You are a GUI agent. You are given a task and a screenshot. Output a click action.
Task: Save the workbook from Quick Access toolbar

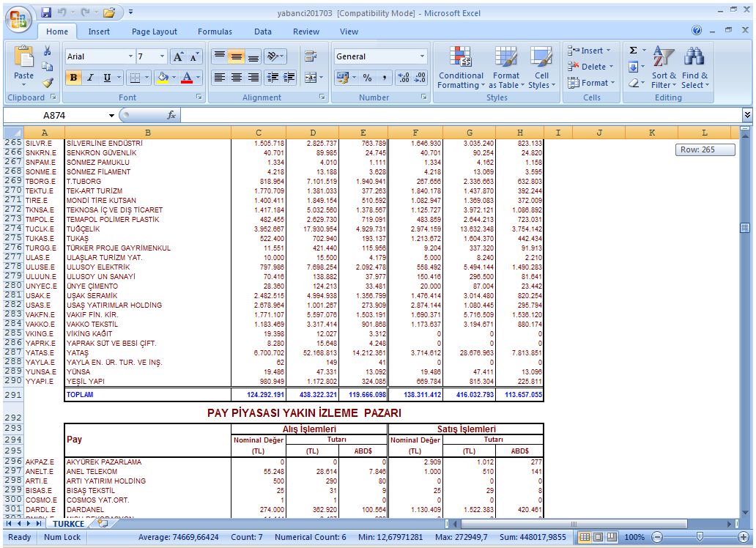pyautogui.click(x=46, y=12)
